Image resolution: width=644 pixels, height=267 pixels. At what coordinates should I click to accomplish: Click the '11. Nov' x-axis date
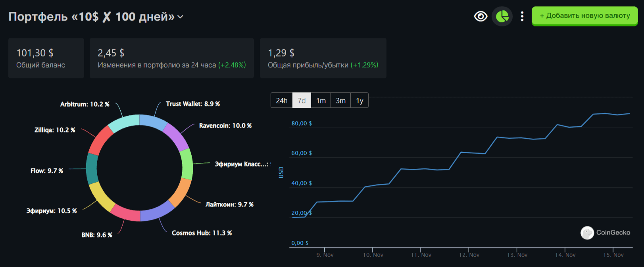click(x=421, y=255)
